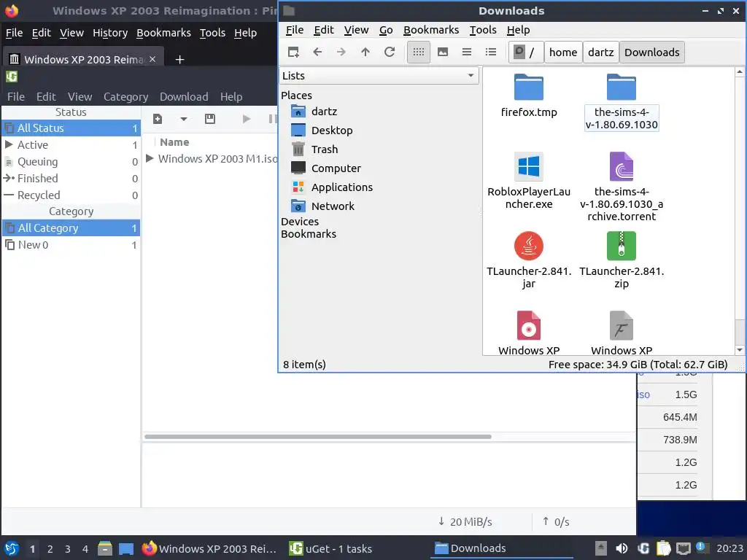Select All Category in uGet
The width and height of the screenshot is (747, 560).
[71, 228]
